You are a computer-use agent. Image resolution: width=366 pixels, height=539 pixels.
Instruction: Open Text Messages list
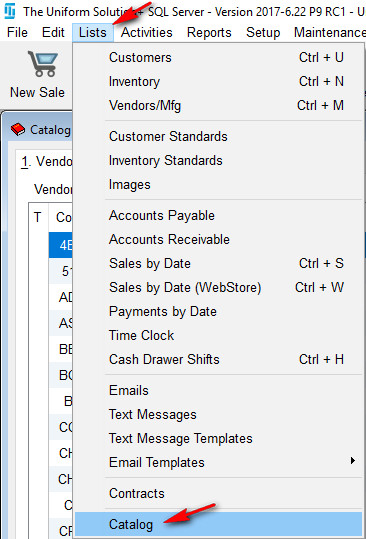[218, 415]
